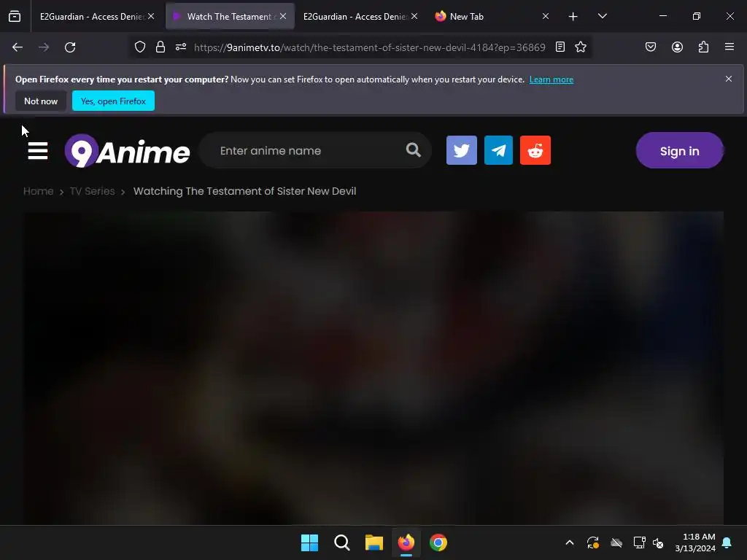Submit search with magnifier icon
747x560 pixels.
click(x=413, y=150)
